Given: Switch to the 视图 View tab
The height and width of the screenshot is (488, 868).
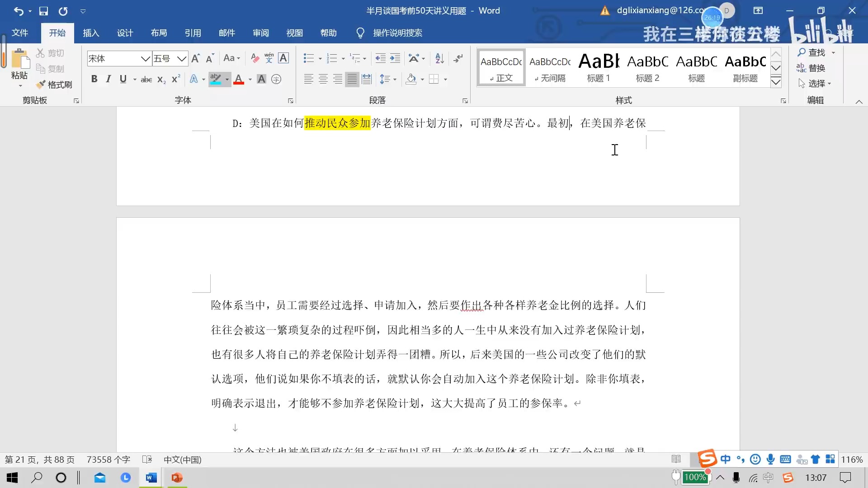Looking at the screenshot, I should tap(294, 33).
